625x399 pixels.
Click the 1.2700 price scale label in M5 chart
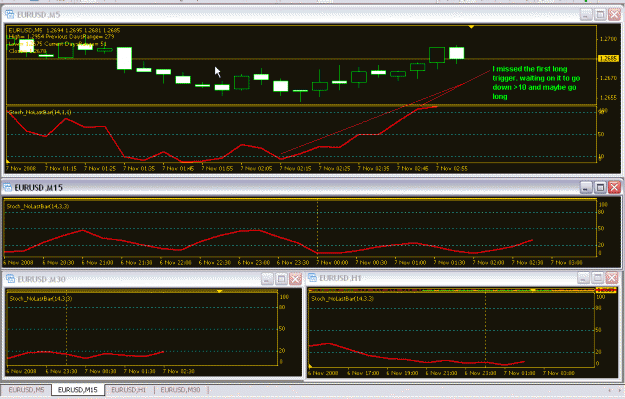[609, 39]
